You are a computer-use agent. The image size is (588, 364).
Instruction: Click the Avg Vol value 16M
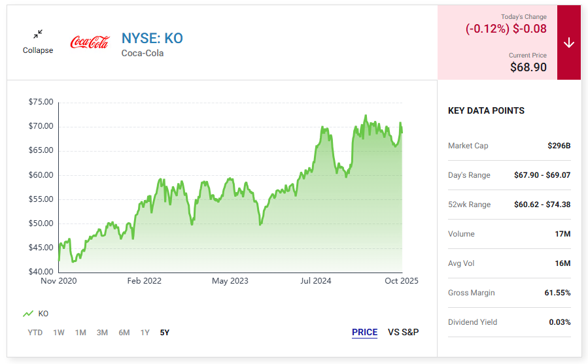pos(563,263)
